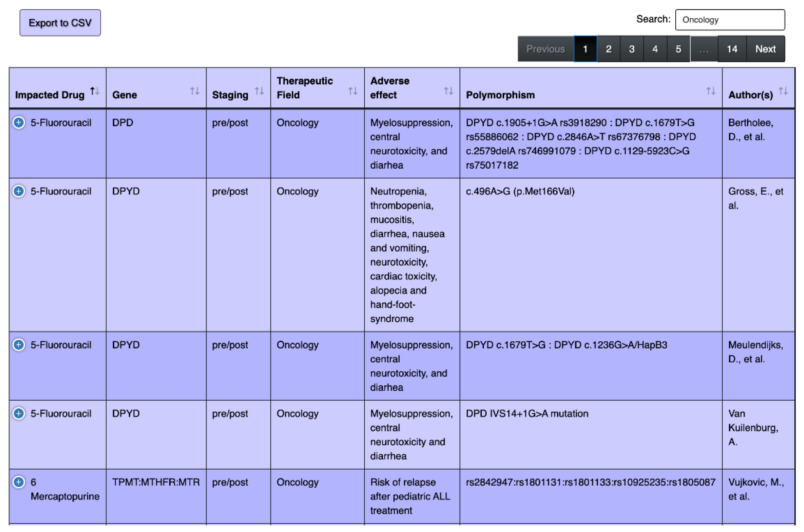Open page 2 of results
The image size is (804, 532).
(608, 49)
